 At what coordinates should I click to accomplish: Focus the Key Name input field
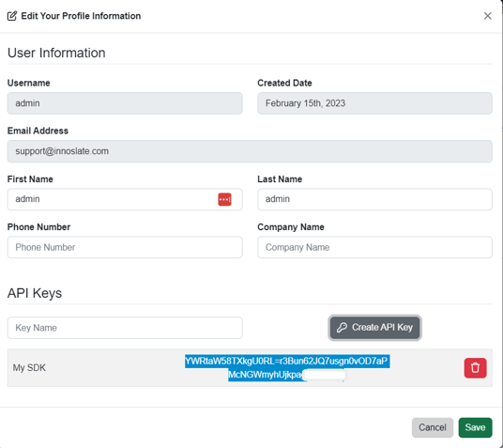(x=125, y=328)
